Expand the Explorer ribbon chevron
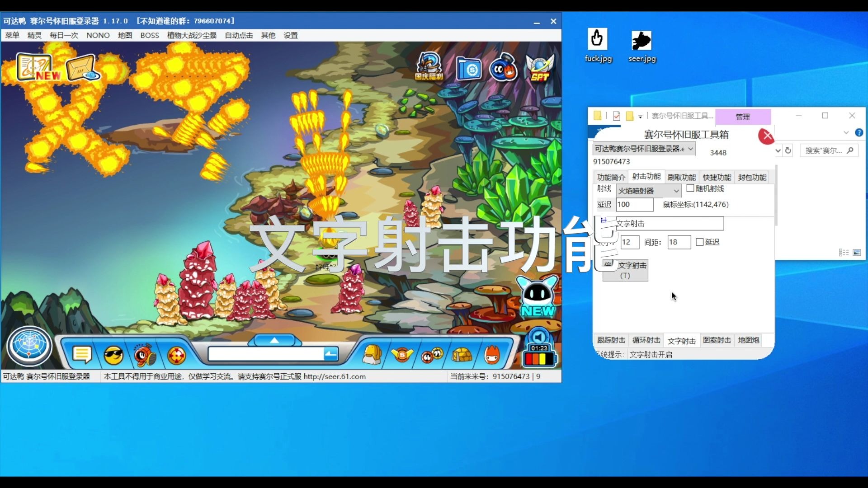 pyautogui.click(x=846, y=133)
